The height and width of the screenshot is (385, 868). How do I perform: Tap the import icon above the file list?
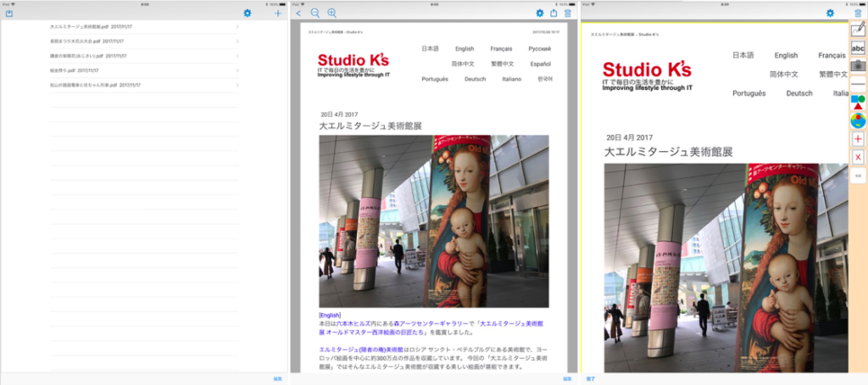click(9, 13)
